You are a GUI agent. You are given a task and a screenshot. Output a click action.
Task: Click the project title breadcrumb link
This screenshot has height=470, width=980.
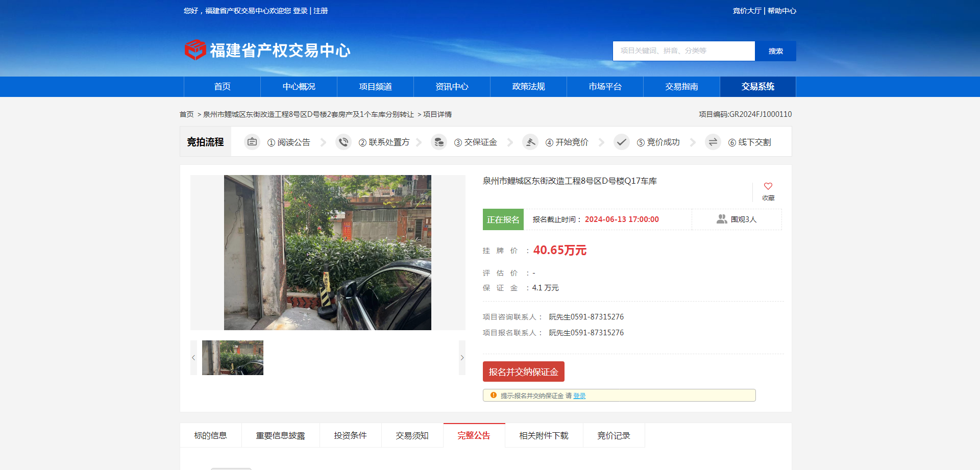[308, 114]
